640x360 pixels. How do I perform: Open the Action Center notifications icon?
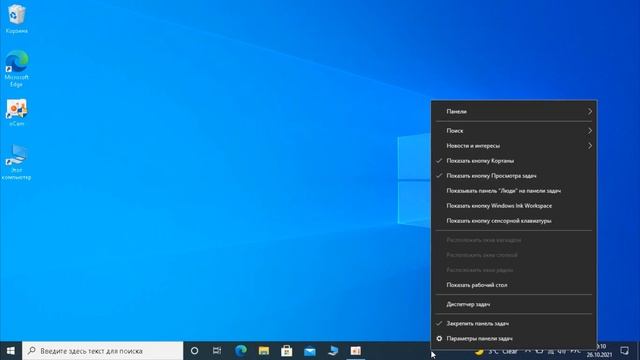[x=624, y=351]
